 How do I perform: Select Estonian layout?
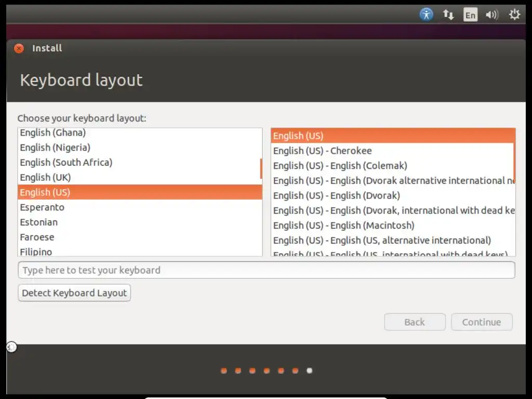tap(140, 222)
